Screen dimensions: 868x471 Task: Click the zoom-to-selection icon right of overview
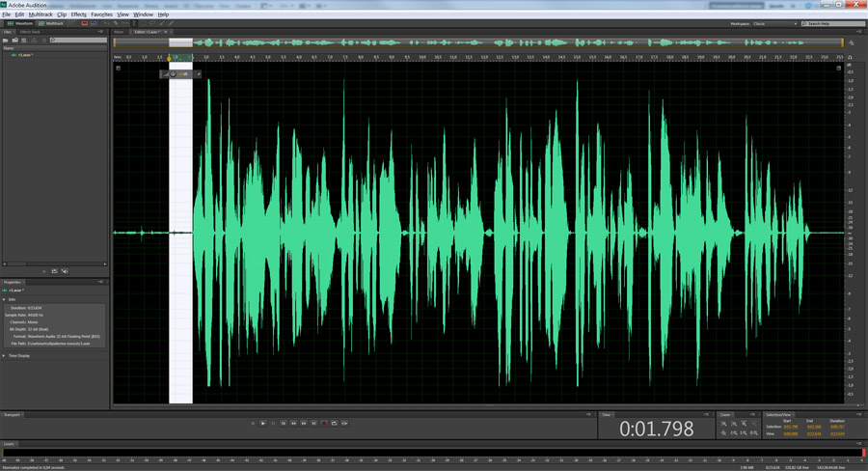(851, 42)
